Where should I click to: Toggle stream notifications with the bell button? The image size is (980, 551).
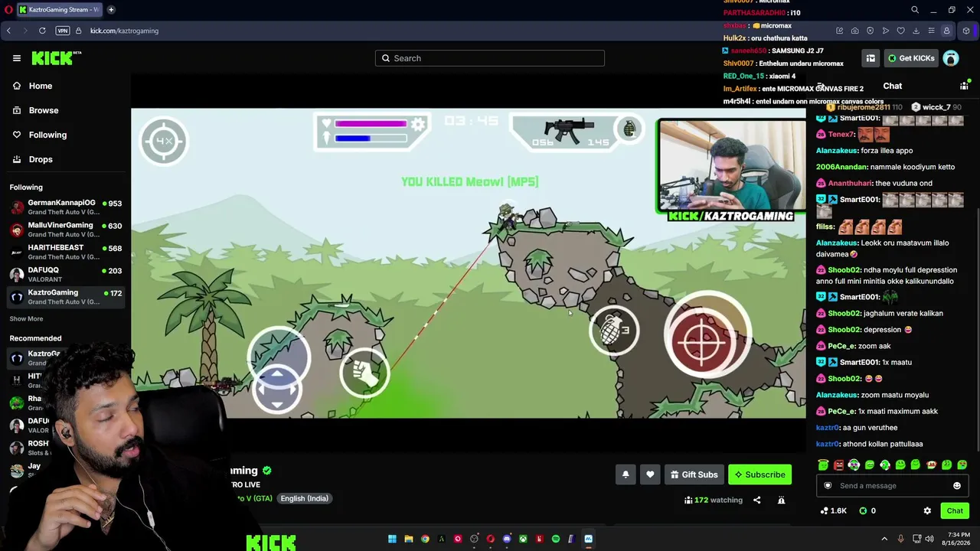click(626, 474)
